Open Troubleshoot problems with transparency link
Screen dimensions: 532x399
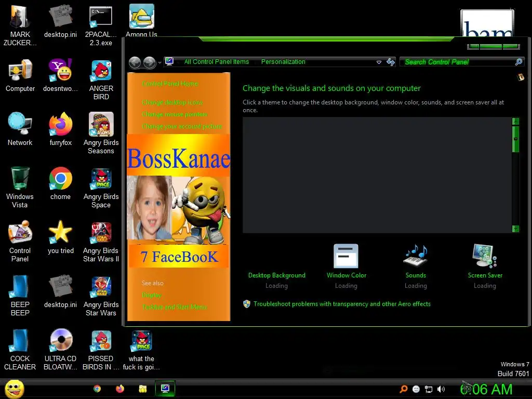pyautogui.click(x=342, y=303)
